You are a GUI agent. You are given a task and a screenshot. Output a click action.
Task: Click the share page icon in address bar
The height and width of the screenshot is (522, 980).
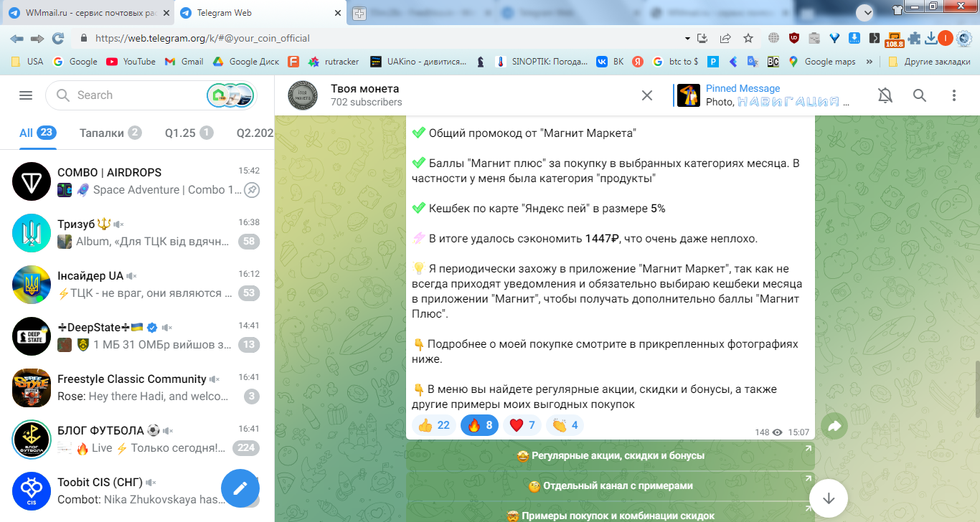click(725, 38)
